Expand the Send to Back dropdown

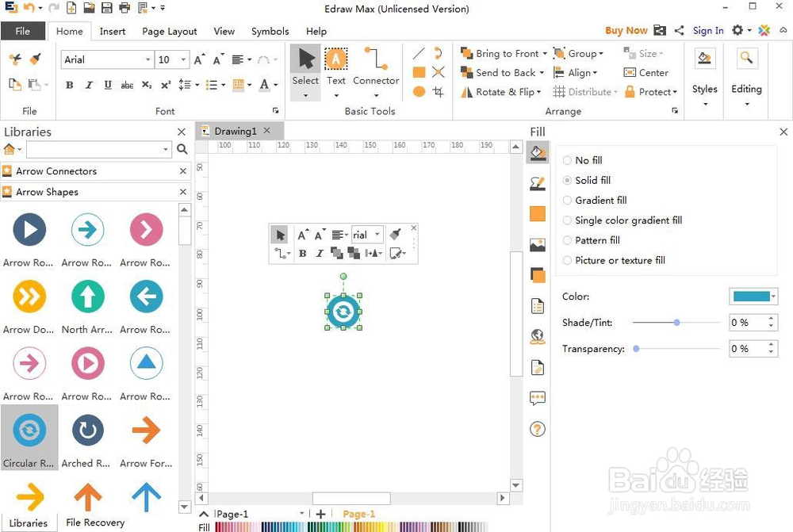(542, 73)
